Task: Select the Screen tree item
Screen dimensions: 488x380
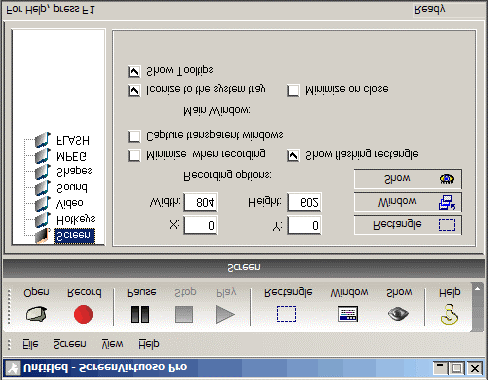Action: point(74,236)
